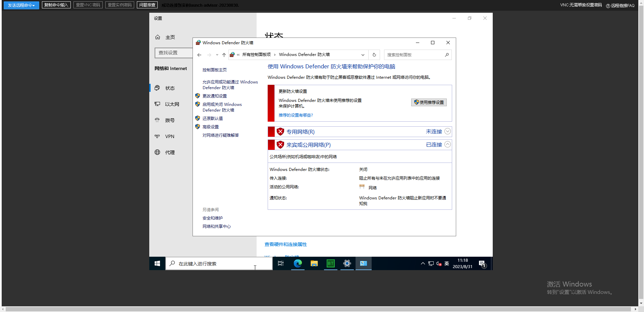
Task: Select Dial-up in Settings sidebar
Action: 170,120
